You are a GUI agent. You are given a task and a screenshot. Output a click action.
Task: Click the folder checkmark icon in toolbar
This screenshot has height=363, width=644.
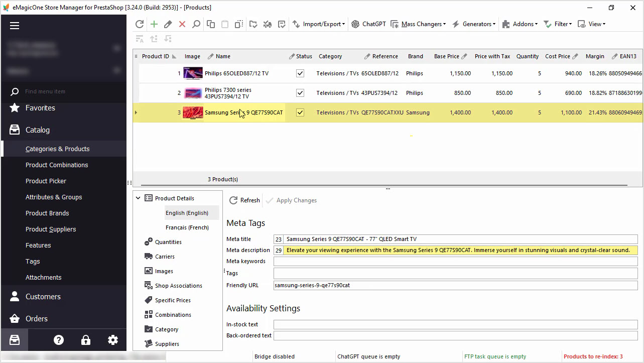click(x=253, y=24)
